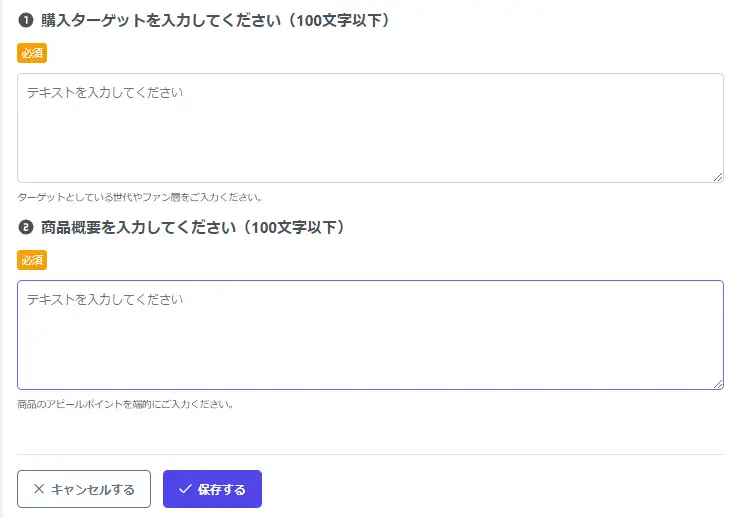The width and height of the screenshot is (737, 518).
Task: Click resize handle of 購入ターゲット textarea
Action: (718, 177)
